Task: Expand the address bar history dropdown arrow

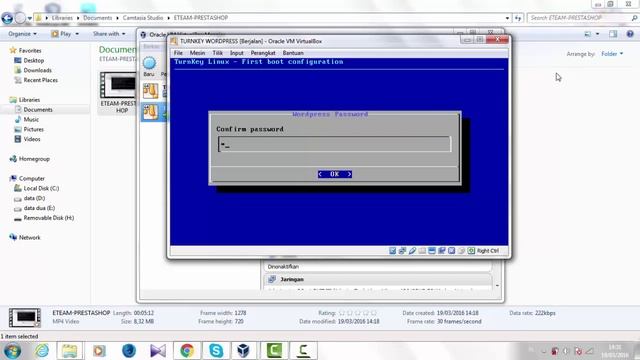Action: click(507, 18)
